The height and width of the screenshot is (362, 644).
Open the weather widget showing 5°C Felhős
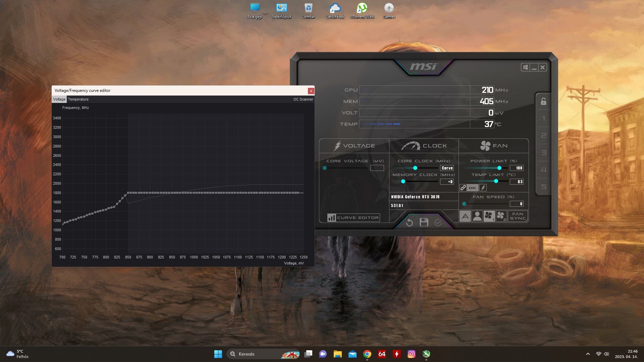pos(18,354)
